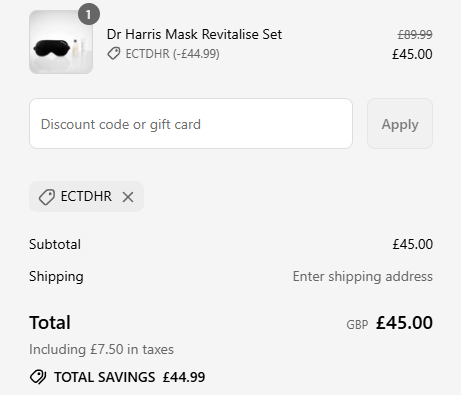Click the bold Total £45.00 amount
This screenshot has height=395, width=461.
pyautogui.click(x=404, y=323)
